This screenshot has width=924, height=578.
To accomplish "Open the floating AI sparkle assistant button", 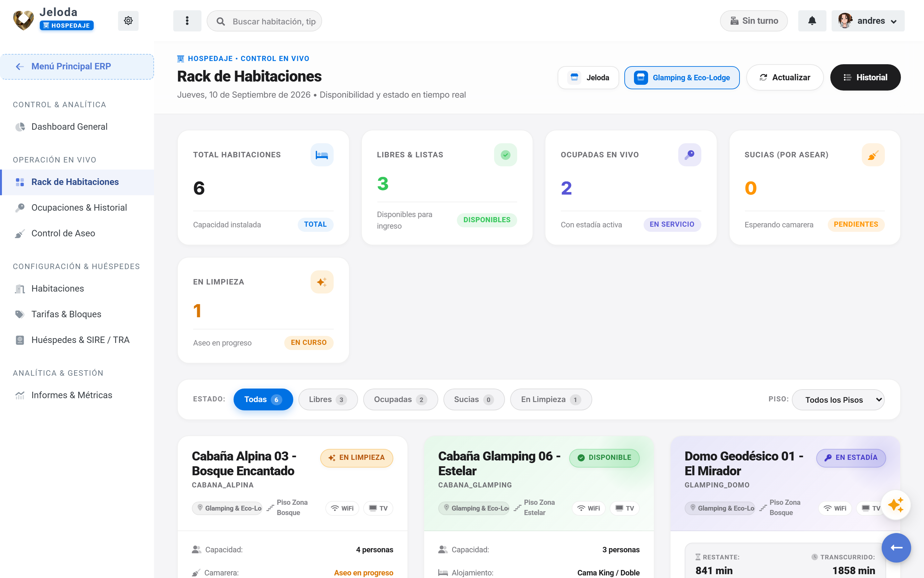I will 896,505.
